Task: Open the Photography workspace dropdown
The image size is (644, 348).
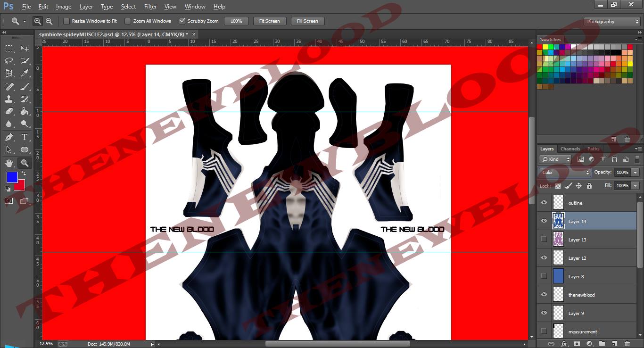Action: coord(612,22)
